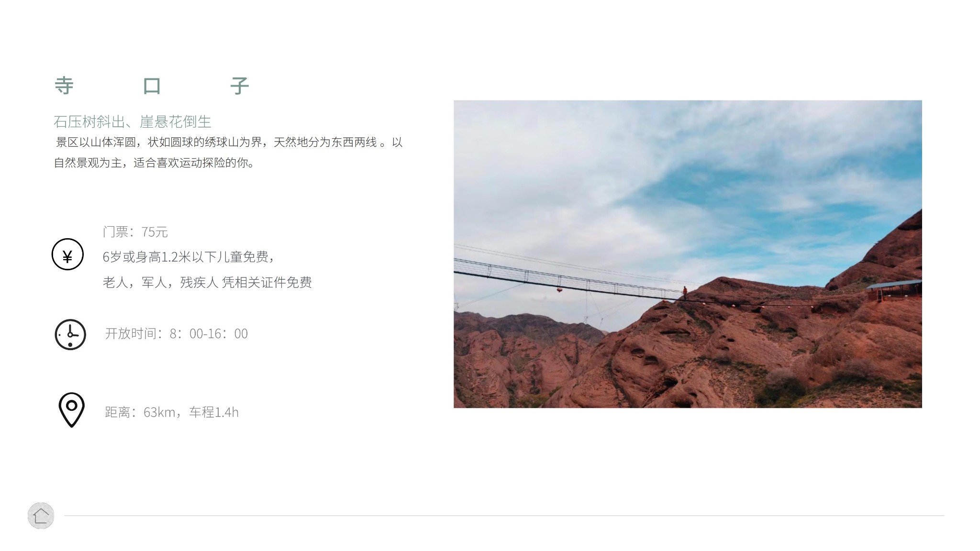The height and width of the screenshot is (551, 980).
Task: Click the person standing on the bridge
Action: coord(685,293)
